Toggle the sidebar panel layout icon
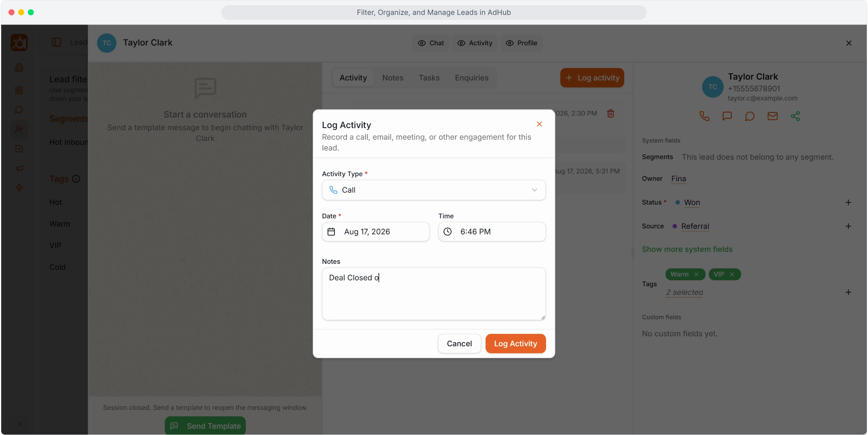The height and width of the screenshot is (435, 868). tap(56, 42)
